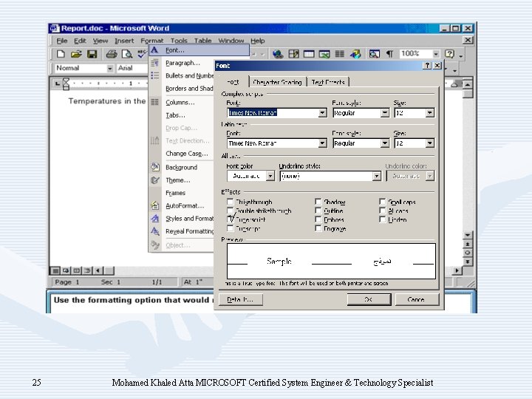Tick the Shadow effect checkbox
This screenshot has height=399, width=532.
318,202
